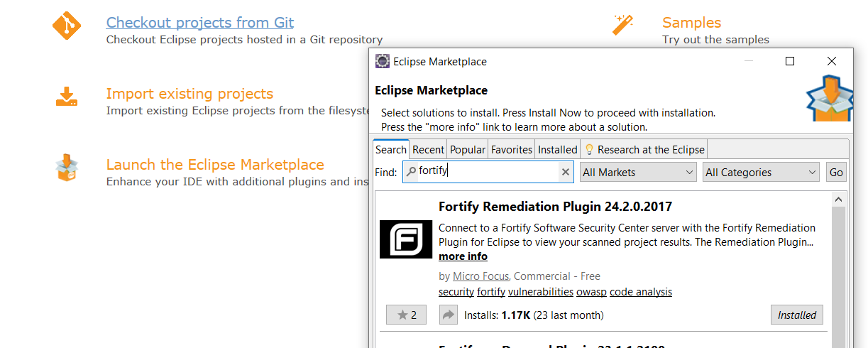Click the Samples magic wand icon
Viewport: 868px width, 348px height.
(622, 24)
